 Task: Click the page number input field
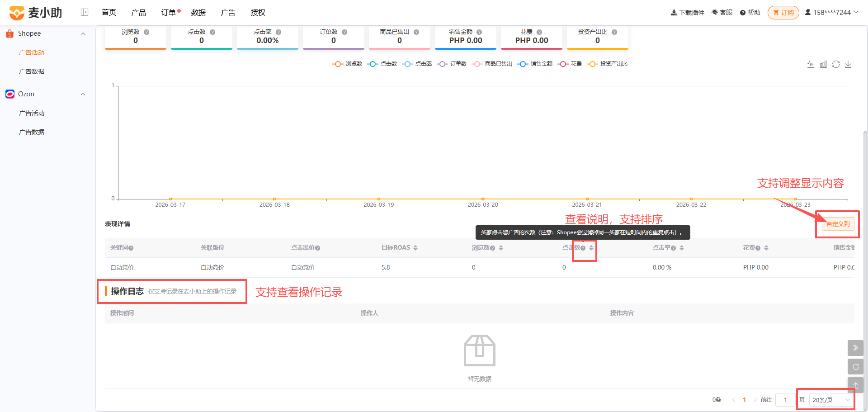click(x=786, y=400)
